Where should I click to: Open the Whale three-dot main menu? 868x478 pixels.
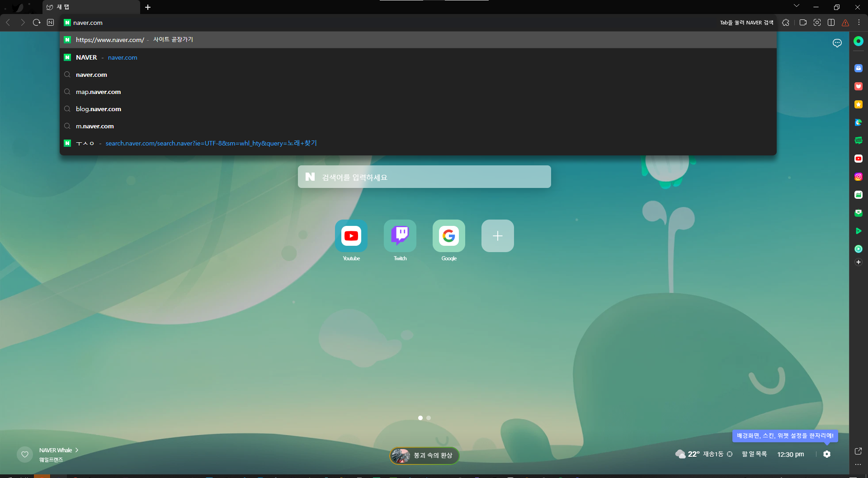coord(859,23)
